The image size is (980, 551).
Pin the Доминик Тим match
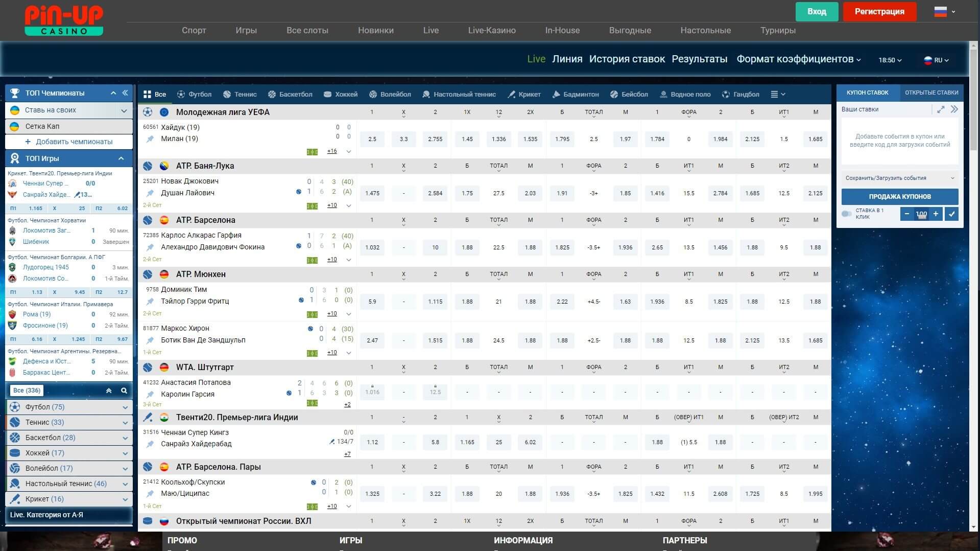click(150, 302)
